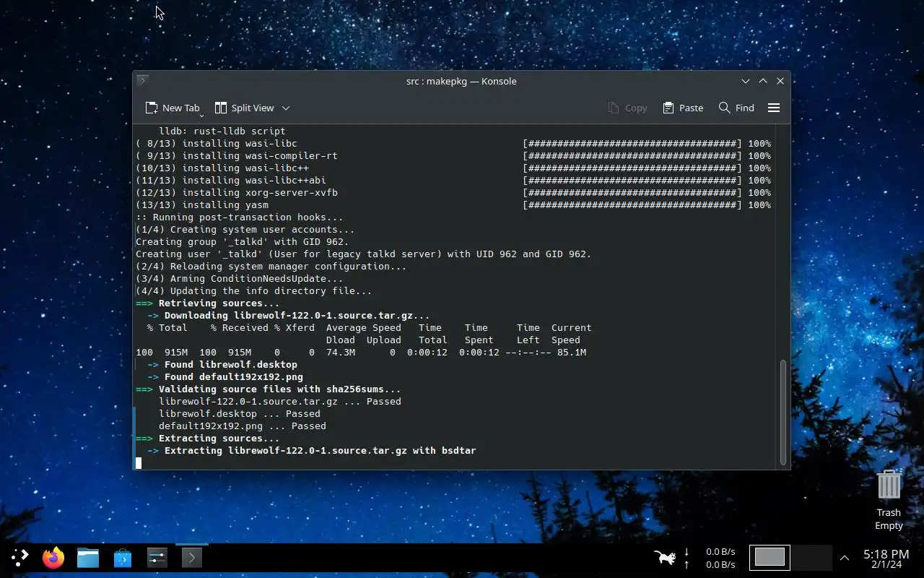This screenshot has width=924, height=578.
Task: Expand the Split View dropdown chevron
Action: click(286, 108)
